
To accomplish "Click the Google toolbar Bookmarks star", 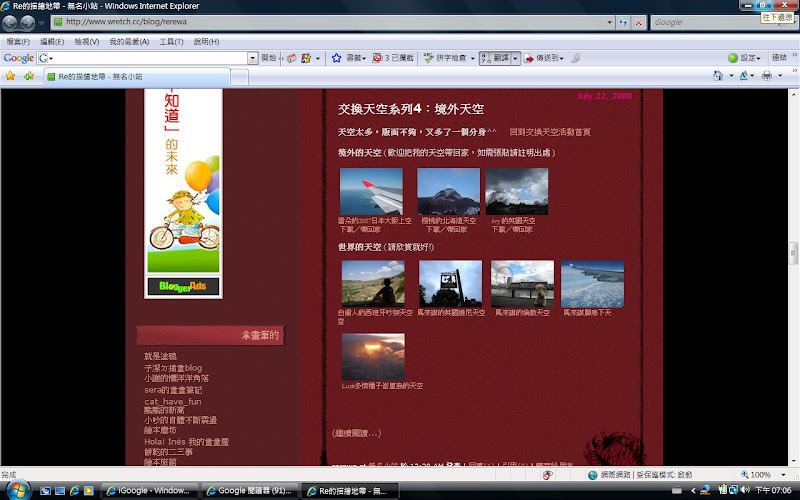I will point(336,58).
